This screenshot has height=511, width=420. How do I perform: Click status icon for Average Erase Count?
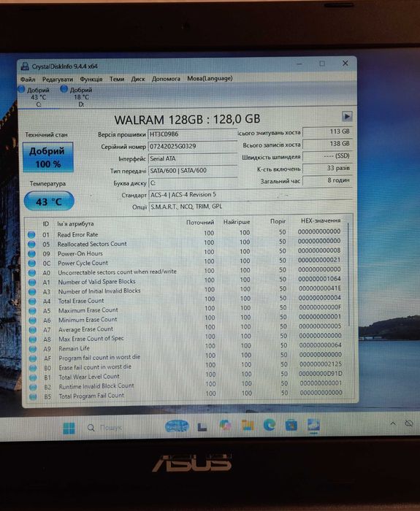(33, 330)
